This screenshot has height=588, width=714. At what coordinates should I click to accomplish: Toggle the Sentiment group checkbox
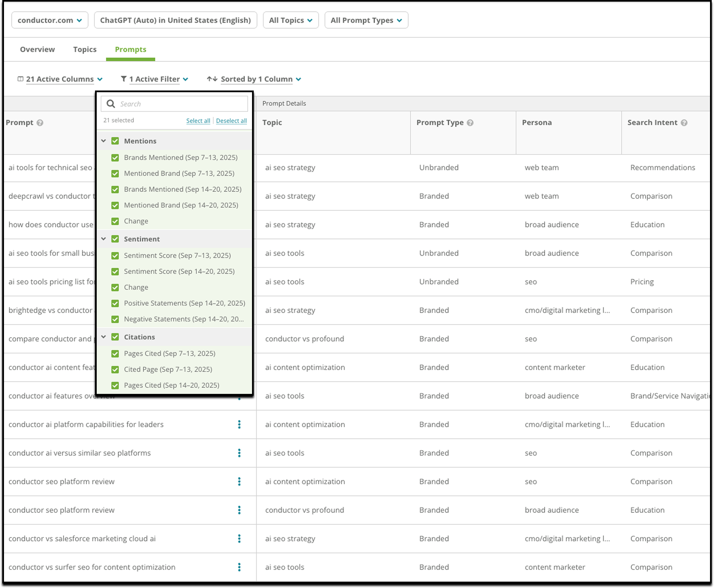tap(115, 239)
